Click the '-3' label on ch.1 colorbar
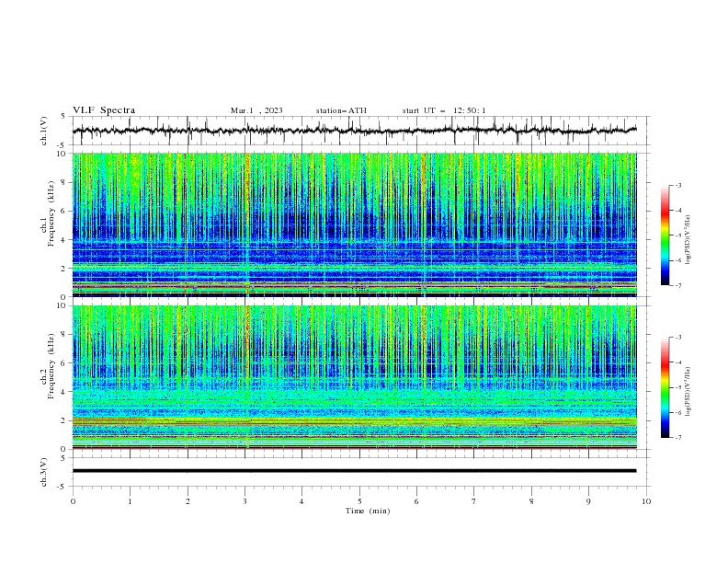Image resolution: width=728 pixels, height=563 pixels. click(x=677, y=185)
